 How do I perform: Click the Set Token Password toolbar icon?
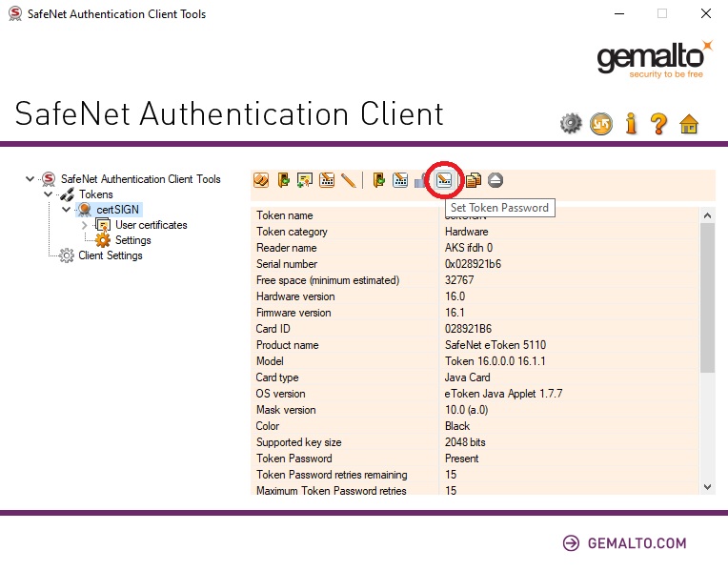444,179
